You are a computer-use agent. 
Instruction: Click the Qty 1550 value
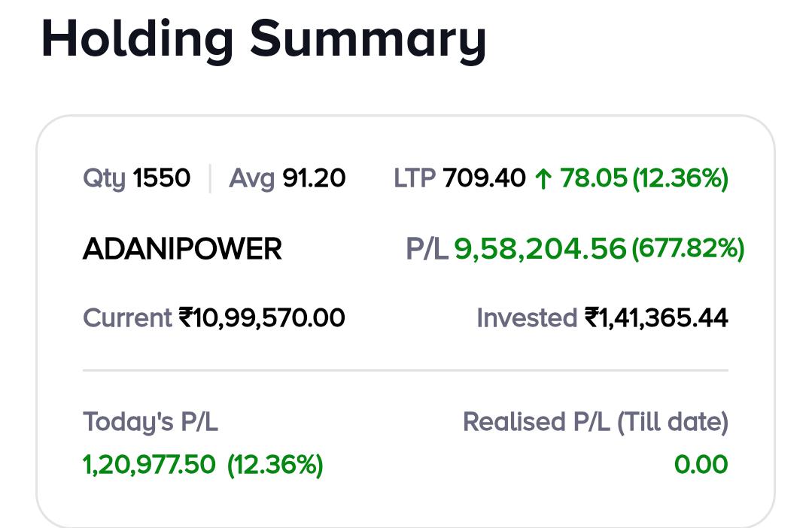(x=161, y=179)
